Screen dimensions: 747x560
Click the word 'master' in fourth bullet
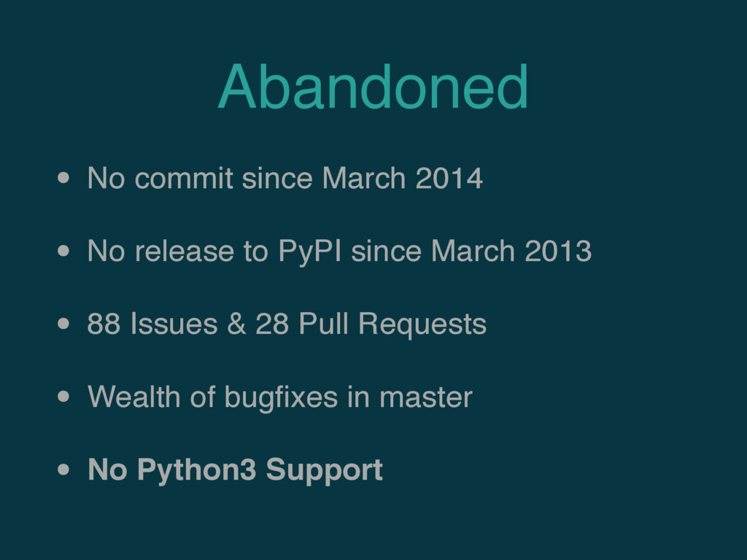coord(426,398)
